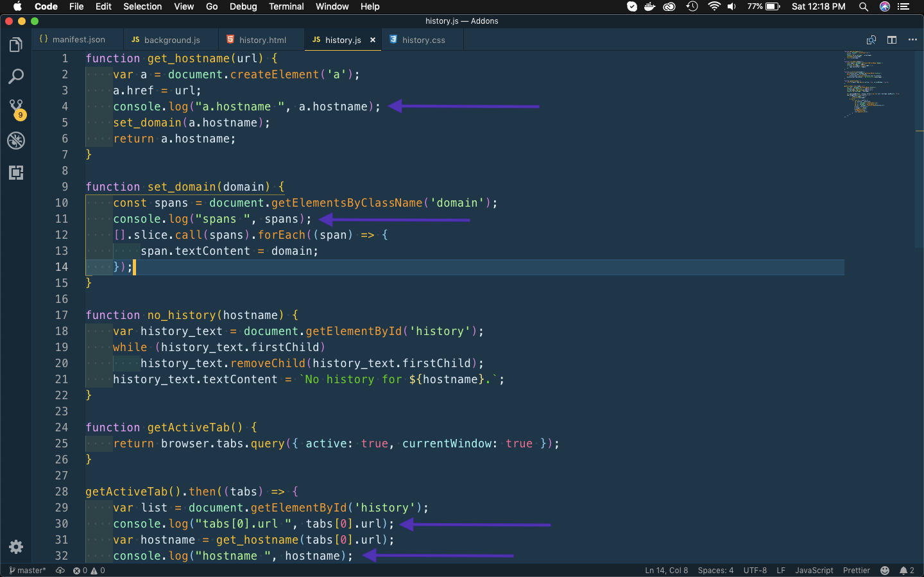Change language mode JavaScript
The height and width of the screenshot is (577, 924).
click(814, 571)
